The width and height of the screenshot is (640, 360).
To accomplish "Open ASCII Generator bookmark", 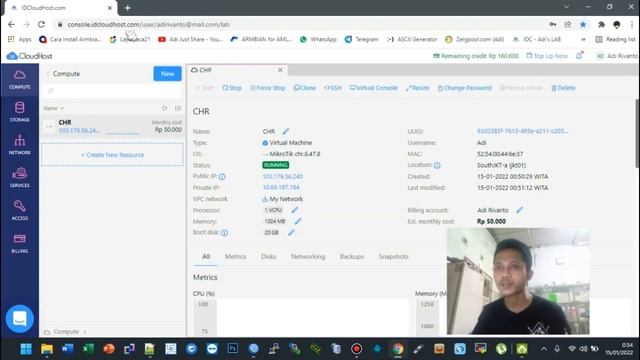I will tap(412, 39).
